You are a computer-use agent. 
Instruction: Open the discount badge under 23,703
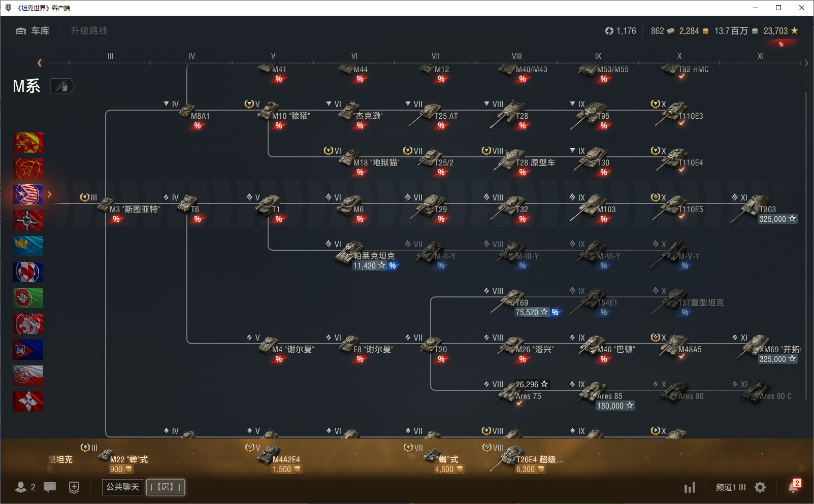781,44
